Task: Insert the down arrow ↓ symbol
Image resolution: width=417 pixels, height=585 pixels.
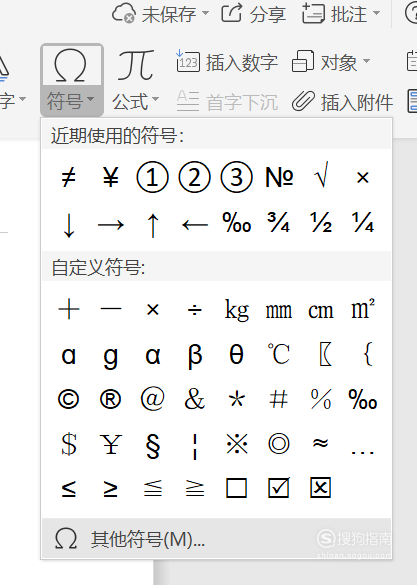Action: pos(69,225)
